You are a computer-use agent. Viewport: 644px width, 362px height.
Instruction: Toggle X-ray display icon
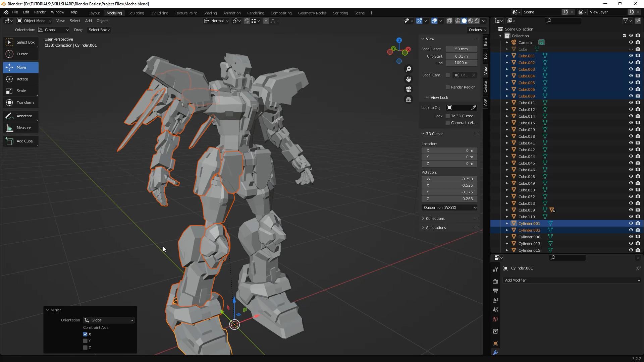tap(449, 21)
